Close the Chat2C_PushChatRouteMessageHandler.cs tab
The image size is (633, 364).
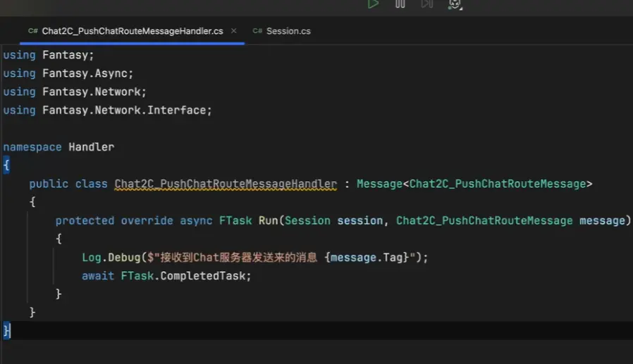234,31
